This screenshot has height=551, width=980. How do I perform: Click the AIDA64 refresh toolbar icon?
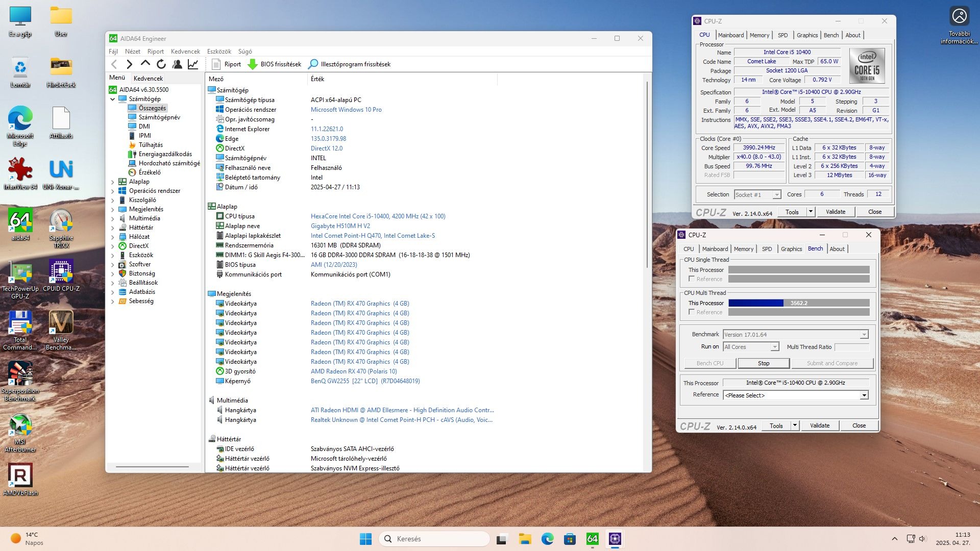point(161,64)
